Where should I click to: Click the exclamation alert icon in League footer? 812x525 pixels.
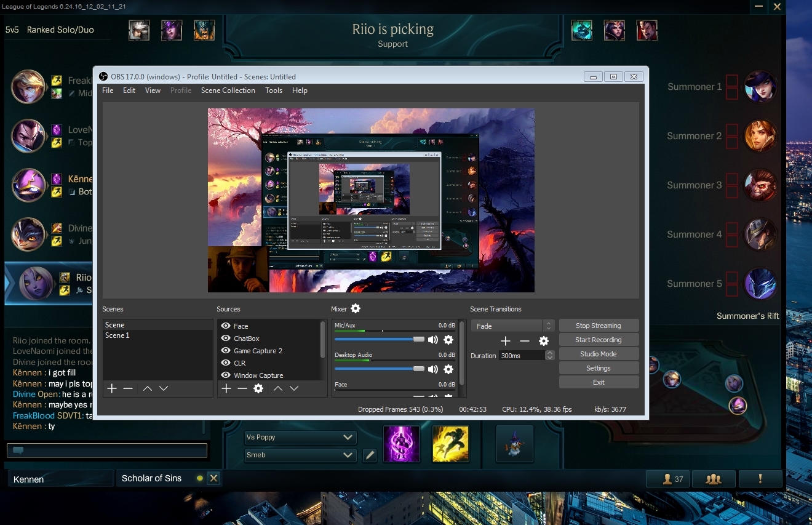[760, 479]
